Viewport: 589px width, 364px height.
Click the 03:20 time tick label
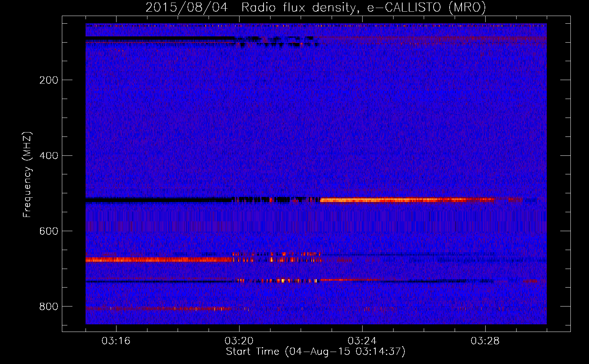[x=239, y=341]
